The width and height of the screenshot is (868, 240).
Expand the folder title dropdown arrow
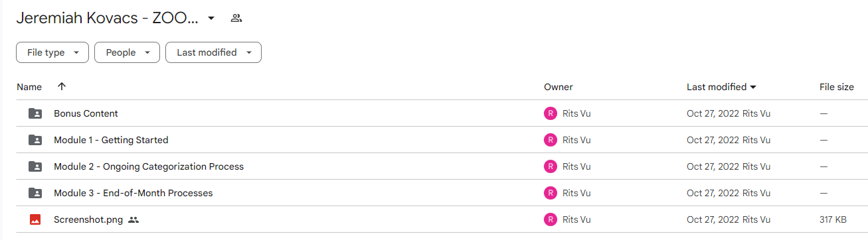(211, 19)
